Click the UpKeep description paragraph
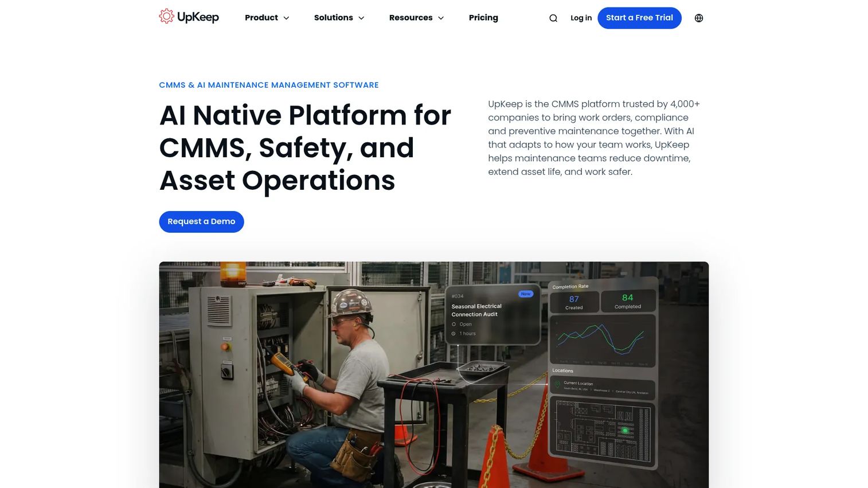Viewport: 868px width, 488px height. pos(594,138)
